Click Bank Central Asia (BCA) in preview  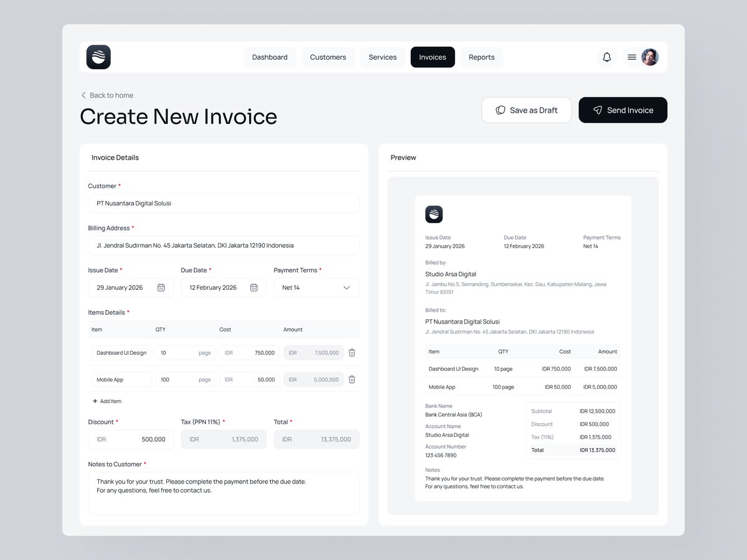coord(454,414)
